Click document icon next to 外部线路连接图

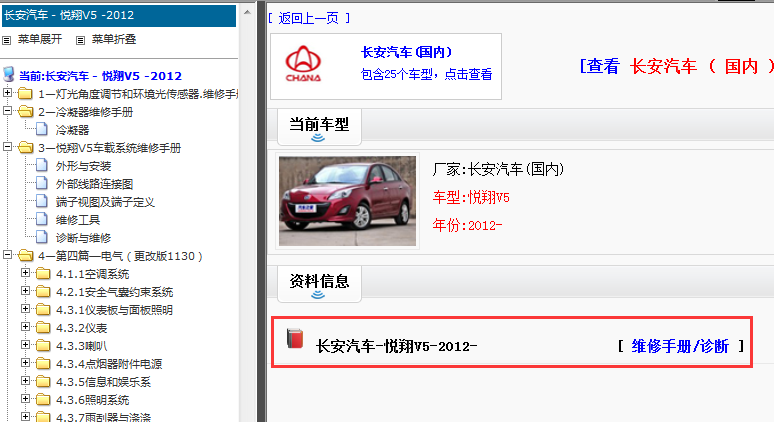(42, 184)
